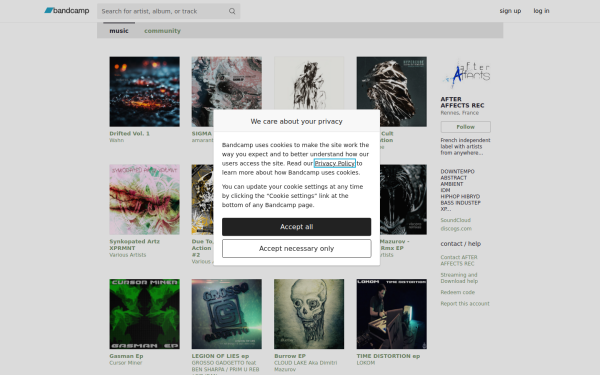Image resolution: width=600 pixels, height=375 pixels.
Task: Click the search magnifier icon
Action: click(232, 11)
